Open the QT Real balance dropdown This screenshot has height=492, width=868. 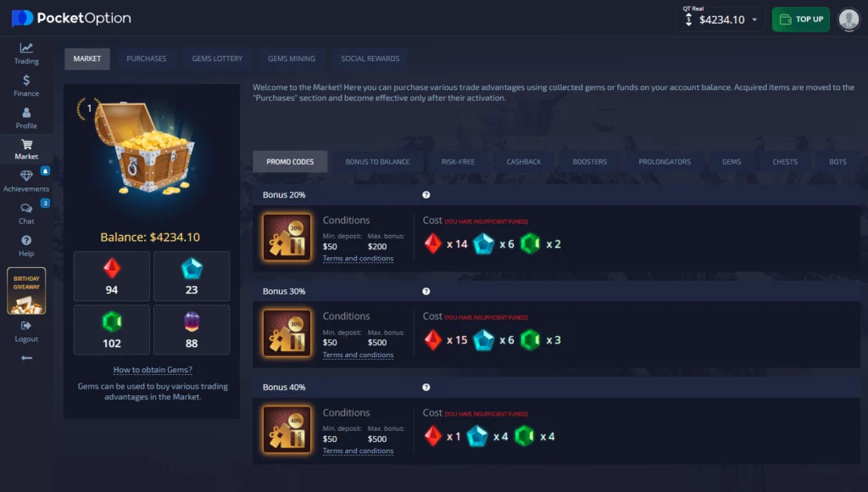[x=720, y=18]
